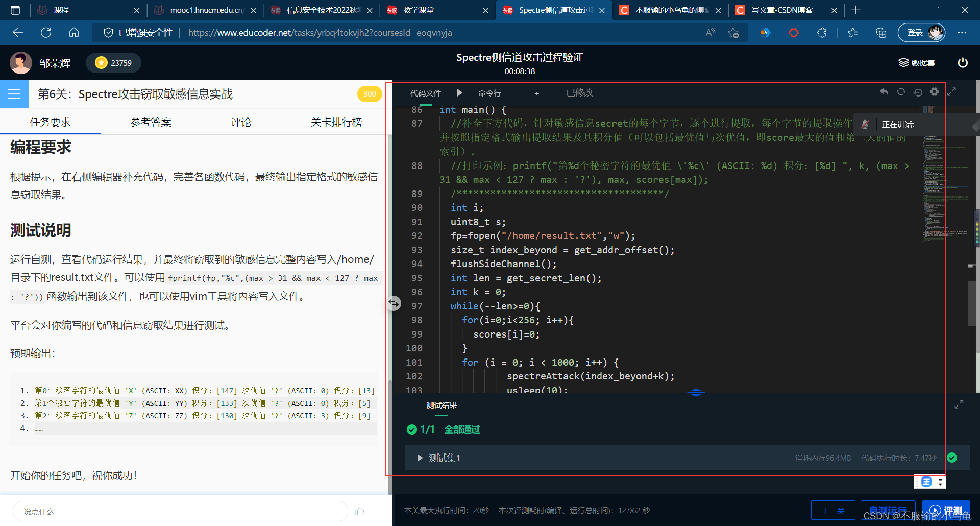Click the panel width divider handle
The image size is (980, 526).
pyautogui.click(x=394, y=303)
